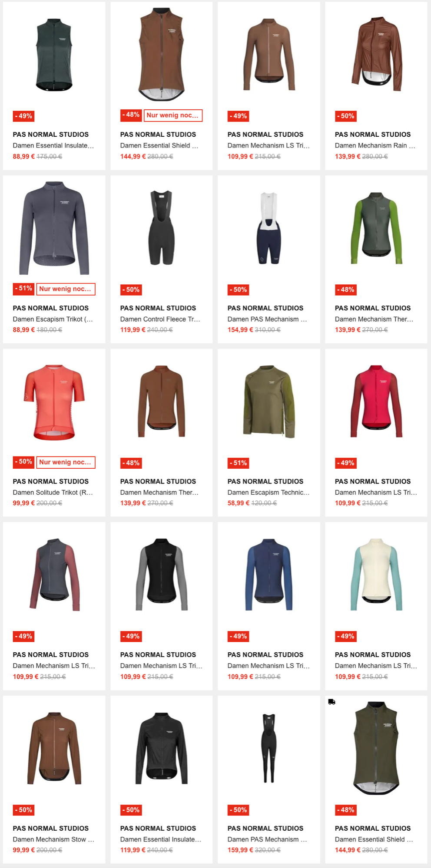Image resolution: width=431 pixels, height=868 pixels.
Task: Open the coral Solitude Trikot jersey image
Action: (x=54, y=402)
